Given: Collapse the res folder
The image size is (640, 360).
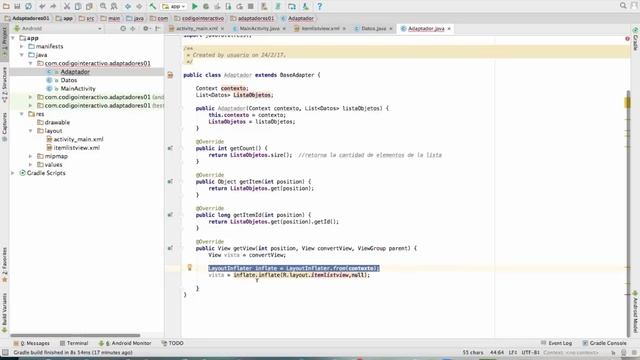Looking at the screenshot, I should [22, 114].
